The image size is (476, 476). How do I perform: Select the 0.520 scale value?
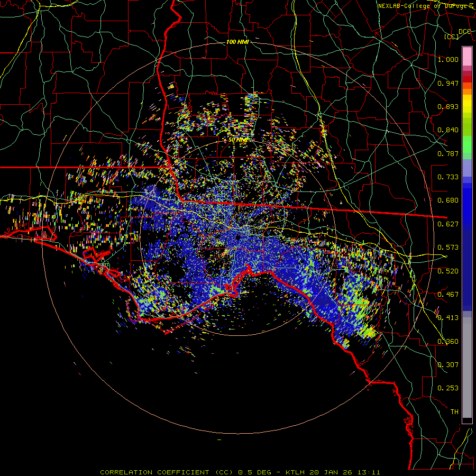point(448,271)
